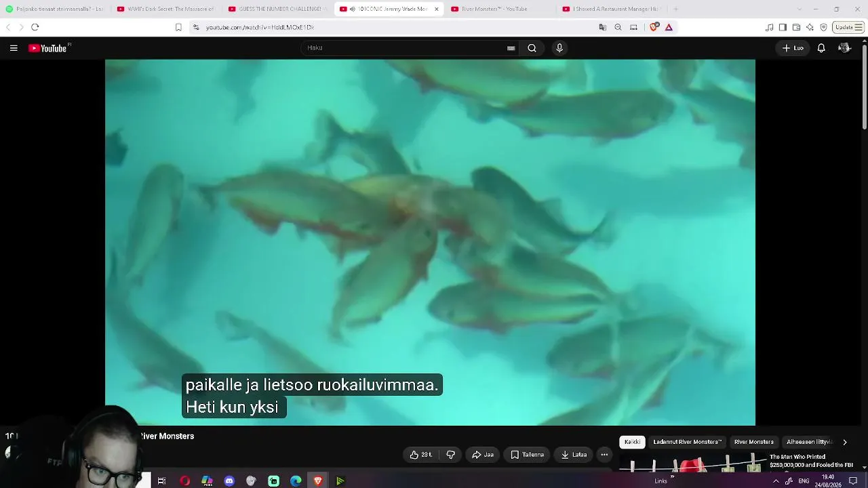
Task: Click the fish video player area
Action: point(430,243)
